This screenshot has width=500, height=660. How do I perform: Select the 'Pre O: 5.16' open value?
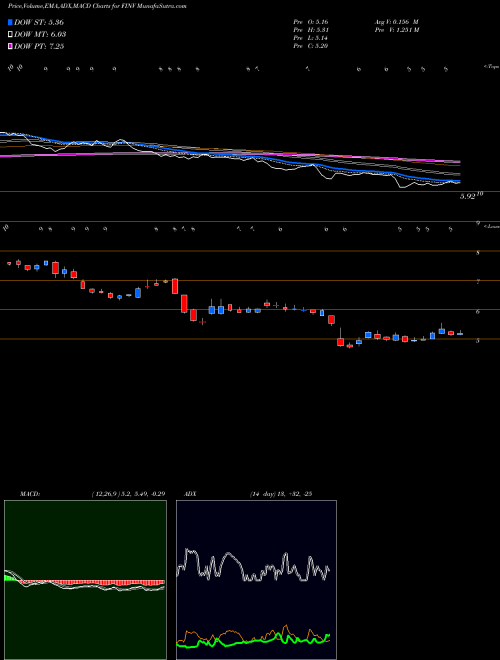point(311,22)
